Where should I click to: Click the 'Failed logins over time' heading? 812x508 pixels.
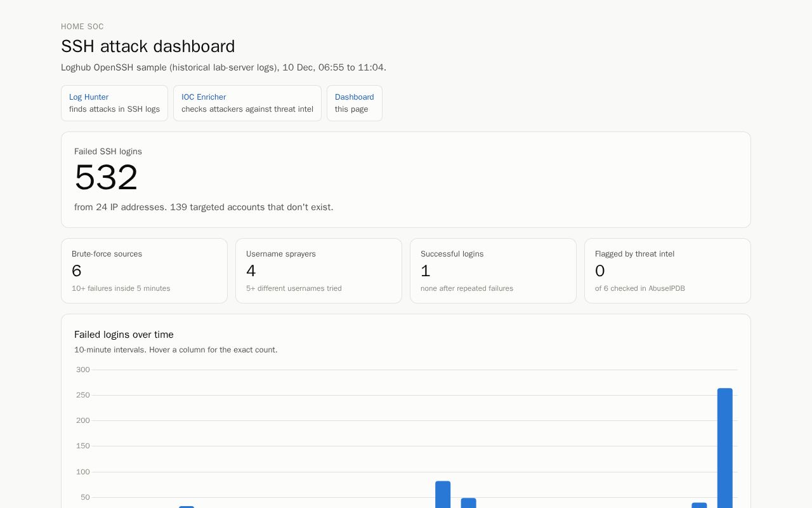pyautogui.click(x=124, y=335)
